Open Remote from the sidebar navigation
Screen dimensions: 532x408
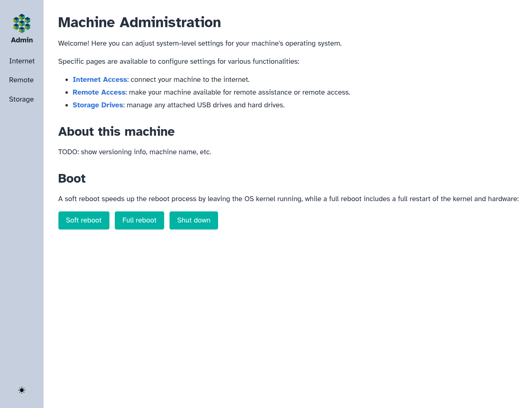(21, 80)
